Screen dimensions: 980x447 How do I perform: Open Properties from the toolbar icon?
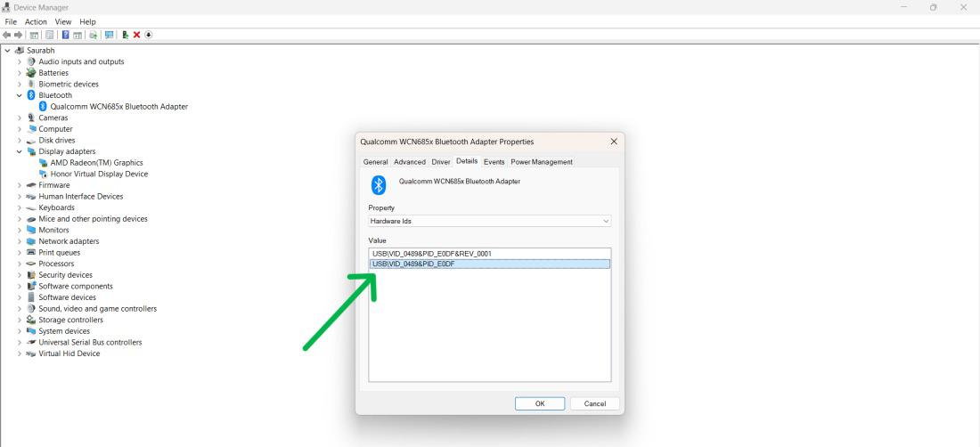[49, 35]
